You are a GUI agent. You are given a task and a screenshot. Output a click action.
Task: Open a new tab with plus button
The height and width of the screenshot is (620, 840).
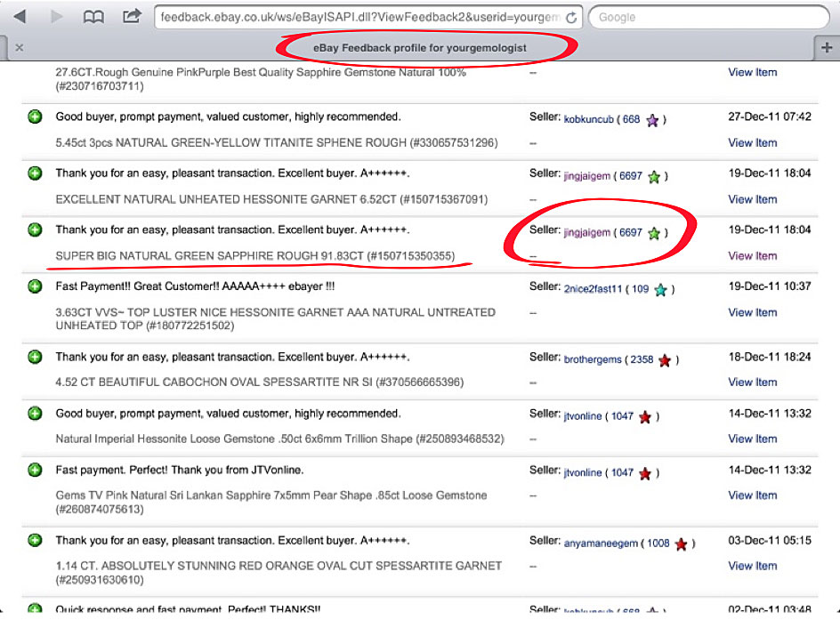coord(827,48)
